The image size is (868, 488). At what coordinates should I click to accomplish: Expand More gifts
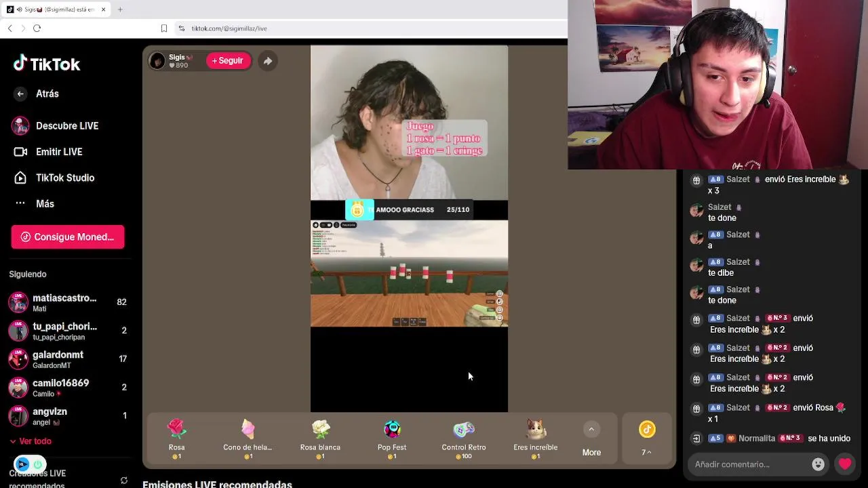pos(591,439)
